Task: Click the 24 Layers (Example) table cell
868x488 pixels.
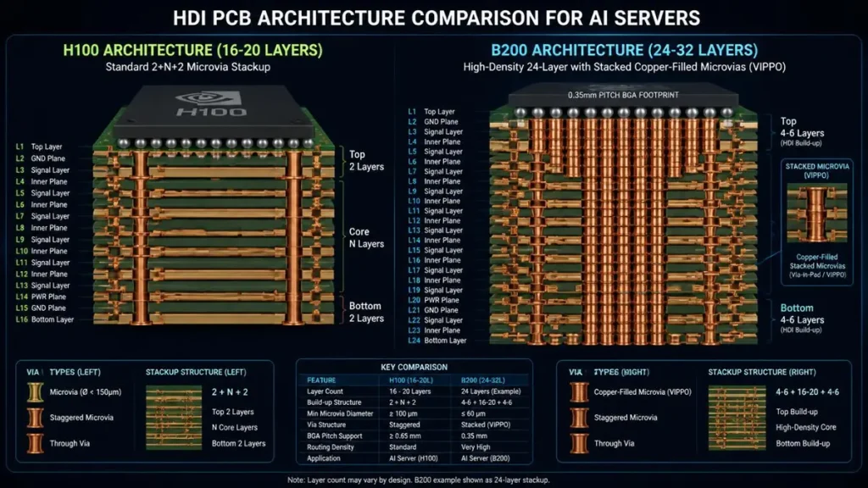Action: point(491,391)
